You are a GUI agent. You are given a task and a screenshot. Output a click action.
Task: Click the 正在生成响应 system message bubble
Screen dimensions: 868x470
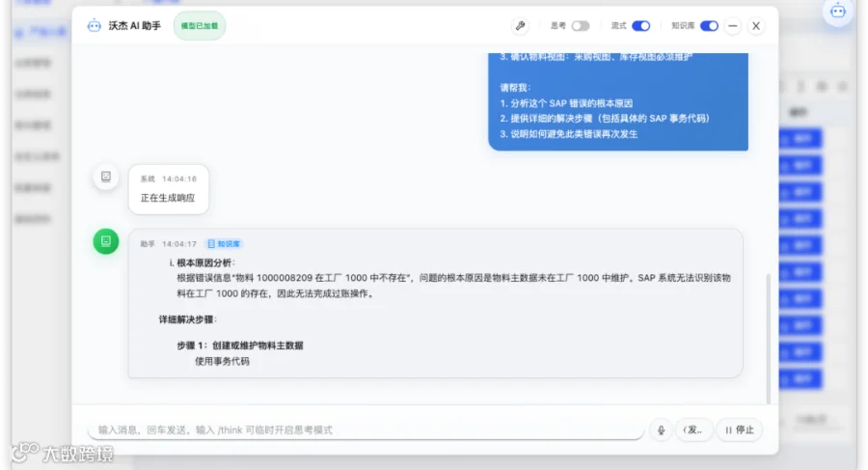click(168, 189)
